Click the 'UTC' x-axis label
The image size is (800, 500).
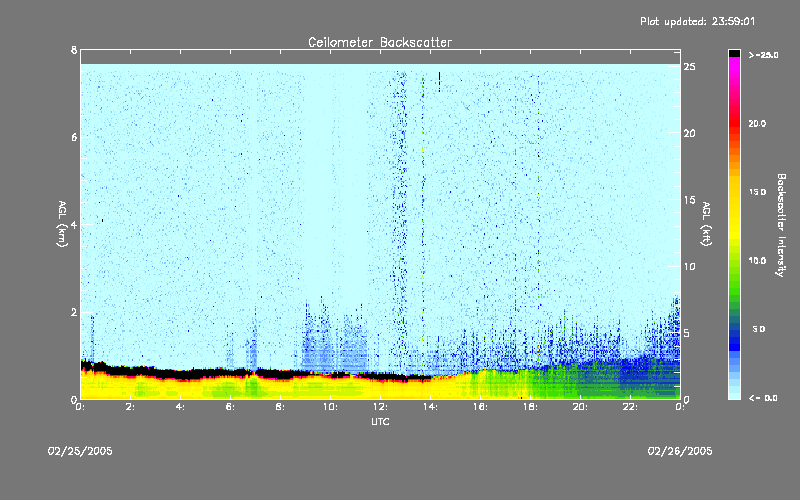click(x=380, y=421)
